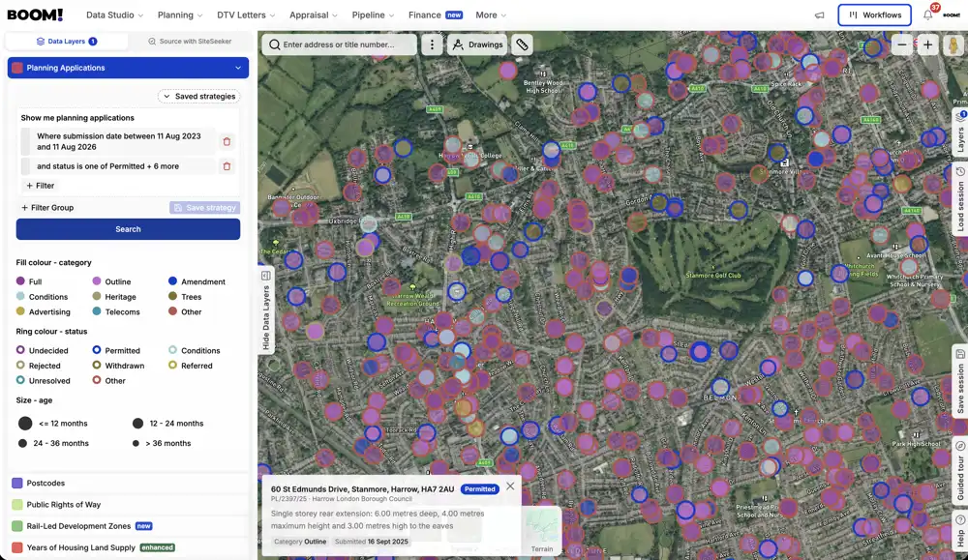The image size is (968, 560).
Task: Close the 60 St Edmunds Drive popup
Action: pos(510,486)
